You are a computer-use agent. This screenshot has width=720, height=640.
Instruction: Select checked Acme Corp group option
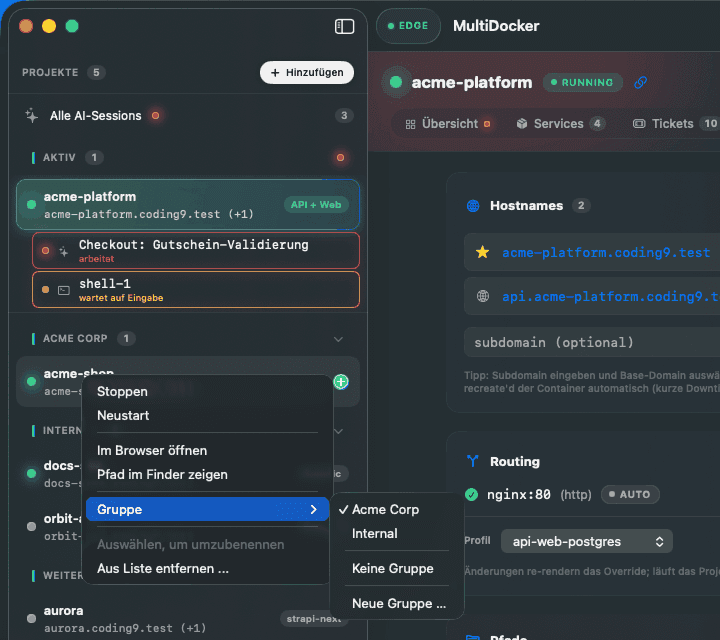pyautogui.click(x=385, y=510)
